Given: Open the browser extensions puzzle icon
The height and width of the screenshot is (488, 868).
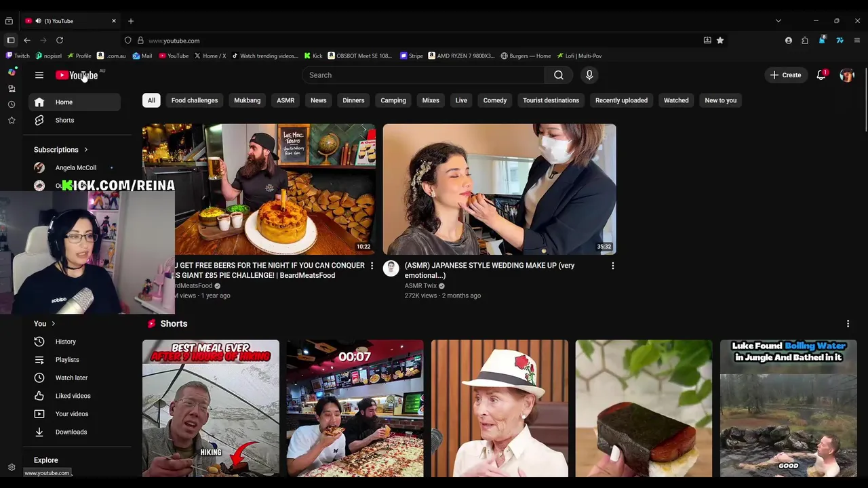Looking at the screenshot, I should 805,41.
